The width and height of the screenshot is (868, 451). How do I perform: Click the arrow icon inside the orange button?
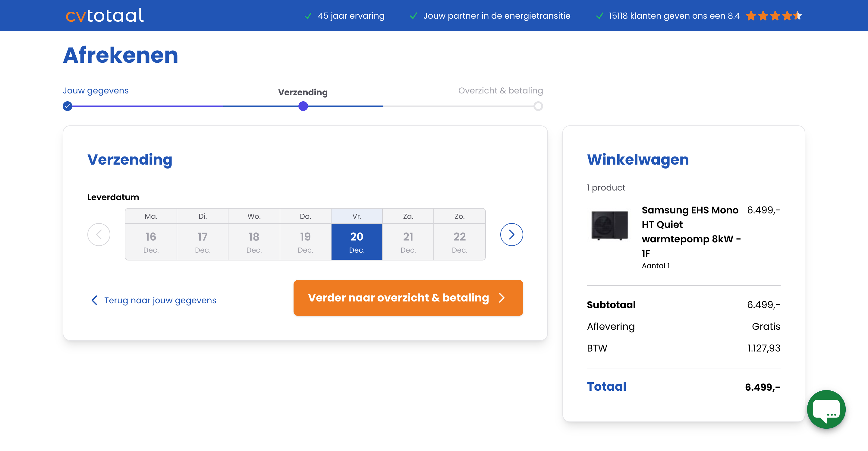coord(502,298)
